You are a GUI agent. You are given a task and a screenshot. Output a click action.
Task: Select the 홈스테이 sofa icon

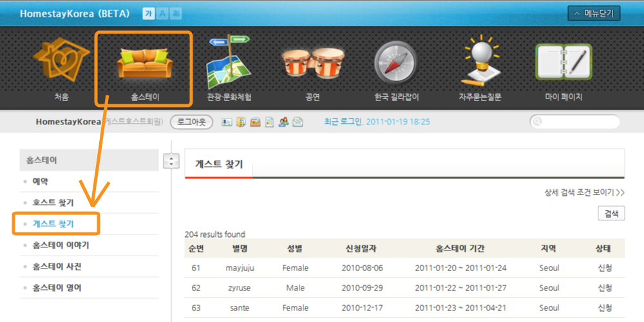[x=144, y=63]
